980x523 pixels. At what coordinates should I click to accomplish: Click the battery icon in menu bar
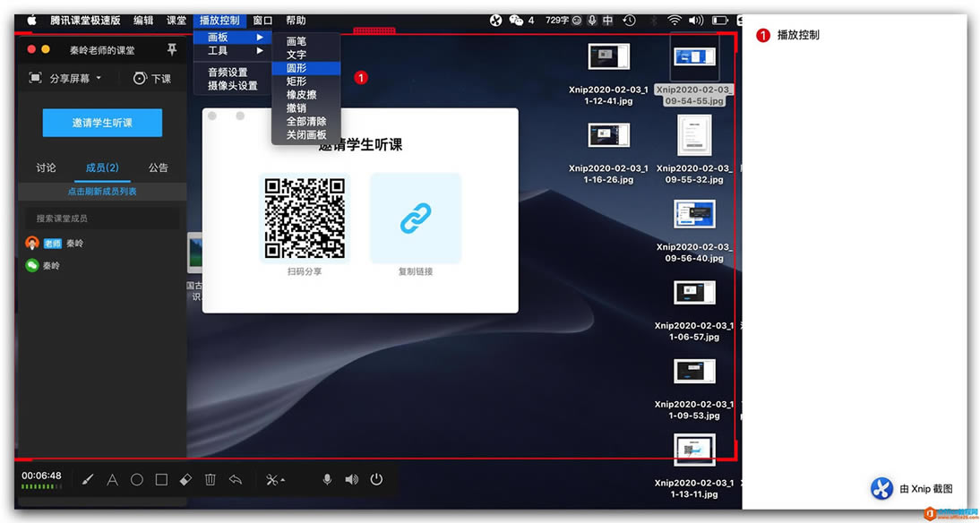(720, 21)
